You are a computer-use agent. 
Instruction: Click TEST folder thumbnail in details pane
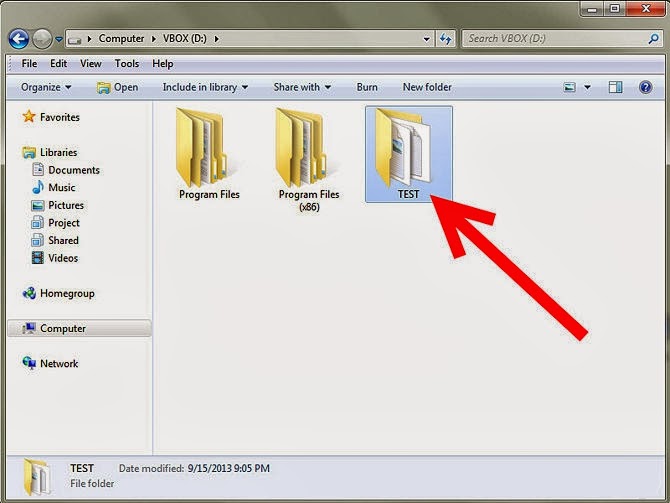click(x=37, y=476)
